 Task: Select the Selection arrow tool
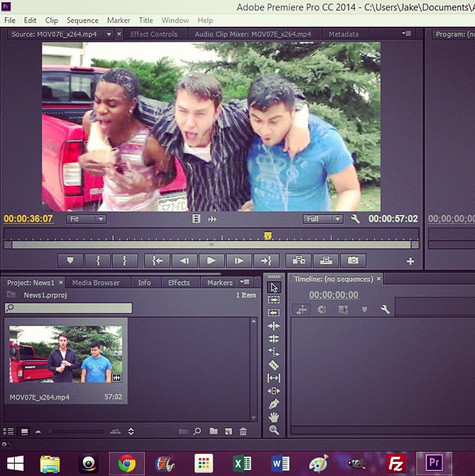pyautogui.click(x=274, y=287)
